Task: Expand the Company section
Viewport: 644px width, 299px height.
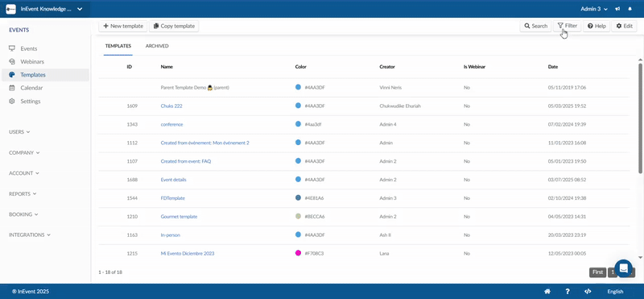Action: [x=24, y=152]
